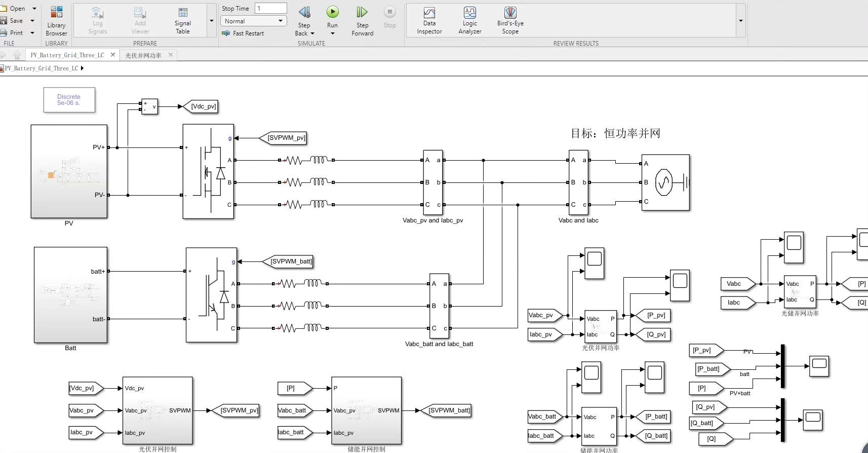The width and height of the screenshot is (868, 453).
Task: Open the Signal Table
Action: pos(183,20)
